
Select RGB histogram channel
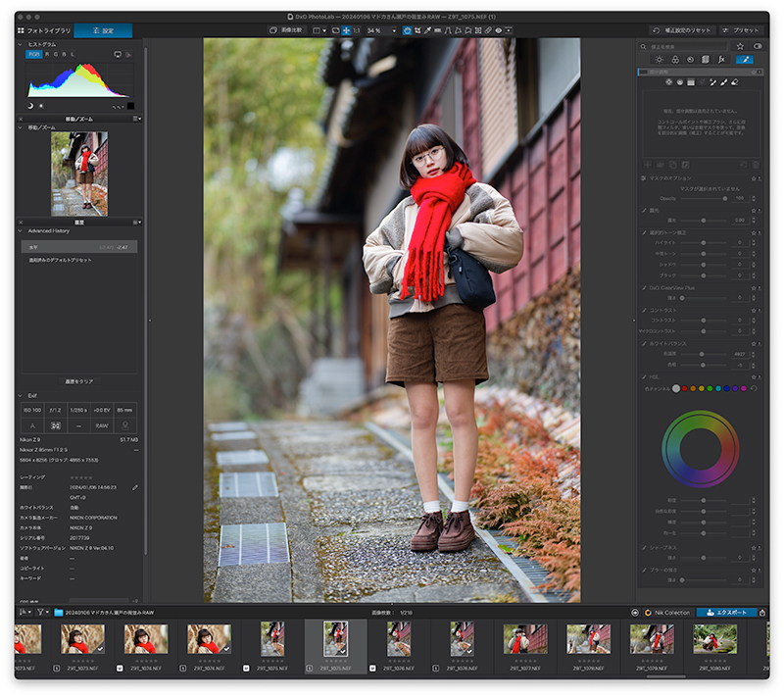click(x=34, y=55)
